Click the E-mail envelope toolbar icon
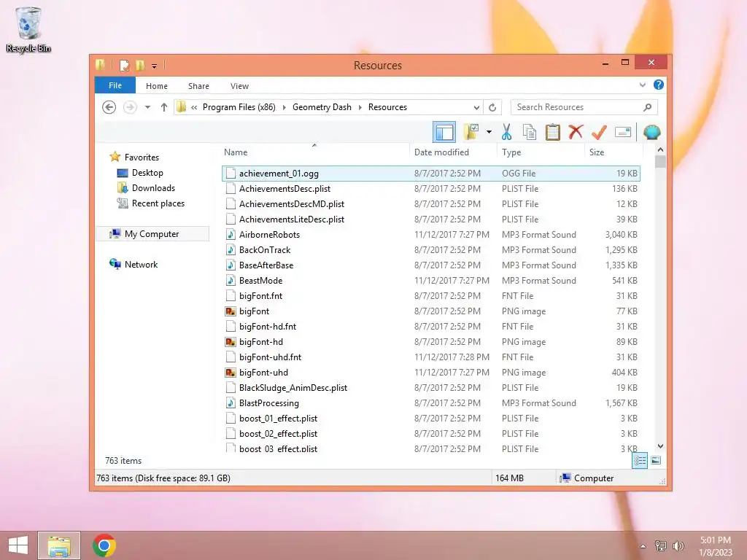This screenshot has height=560, width=747. (623, 132)
